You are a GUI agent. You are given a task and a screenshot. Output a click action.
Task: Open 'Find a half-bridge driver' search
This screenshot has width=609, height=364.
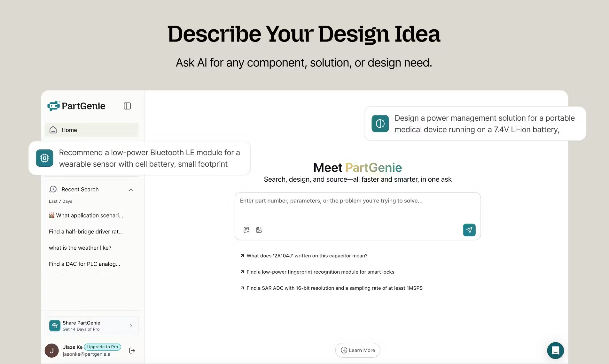(86, 231)
